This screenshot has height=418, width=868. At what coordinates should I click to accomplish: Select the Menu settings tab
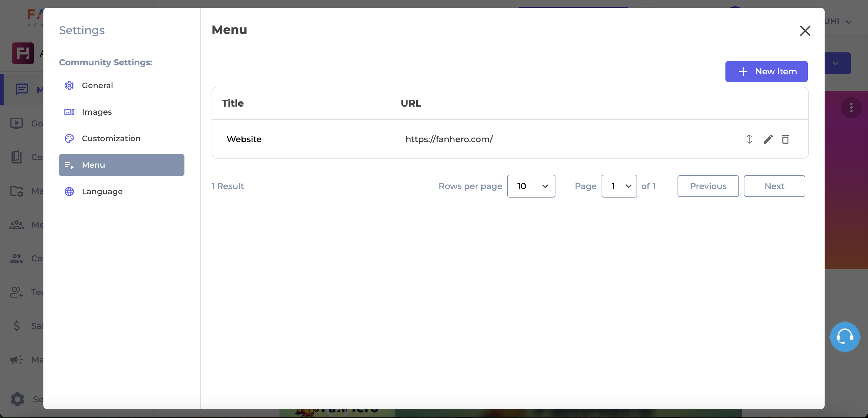click(121, 165)
